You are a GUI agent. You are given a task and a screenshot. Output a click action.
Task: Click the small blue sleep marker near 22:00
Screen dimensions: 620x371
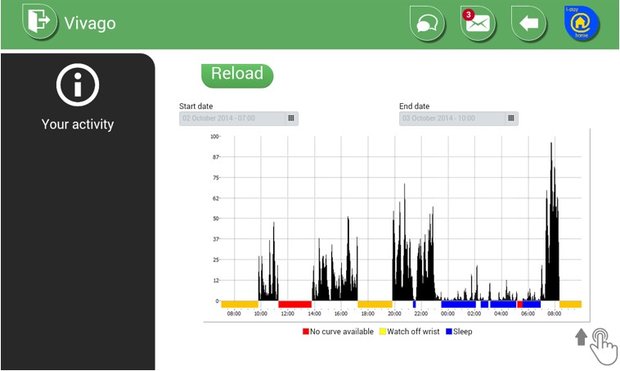pos(414,304)
